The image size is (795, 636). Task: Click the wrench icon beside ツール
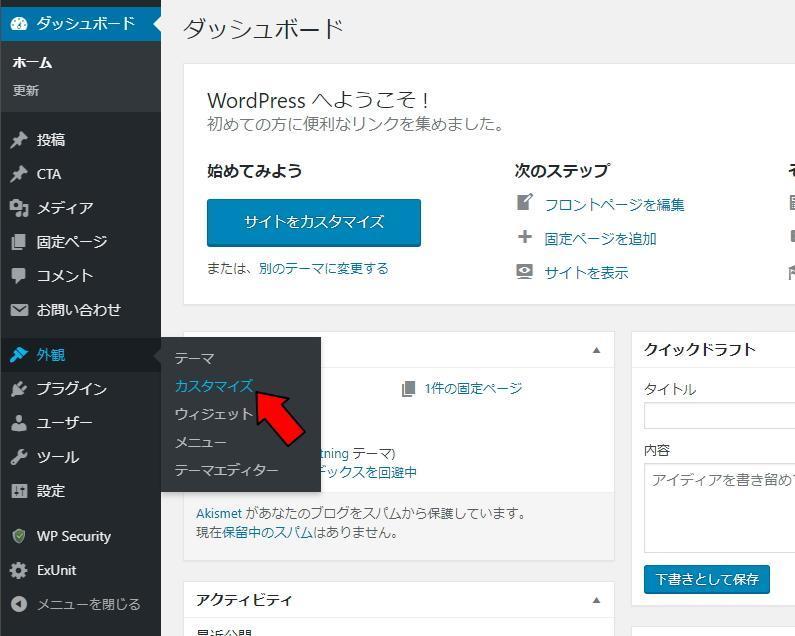pos(19,457)
